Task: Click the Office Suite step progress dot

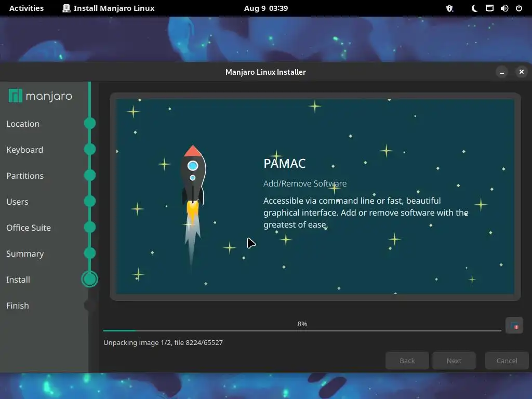Action: tap(89, 227)
